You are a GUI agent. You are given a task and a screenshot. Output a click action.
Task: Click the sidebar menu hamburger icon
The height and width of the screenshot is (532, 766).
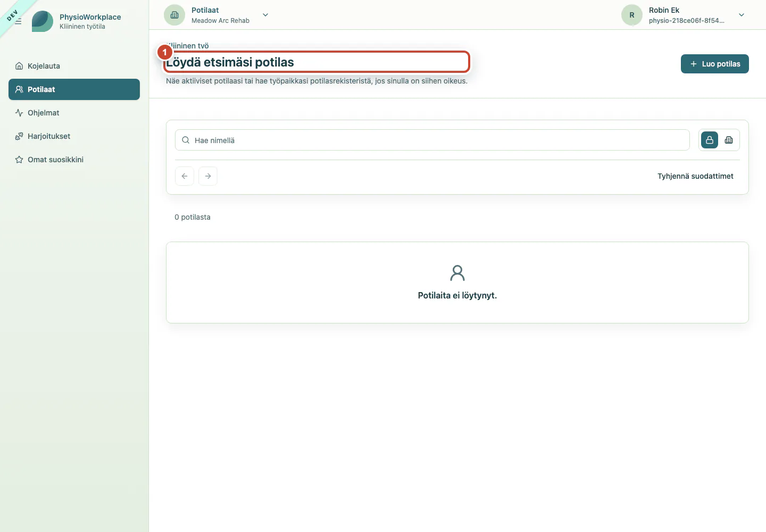[x=18, y=21]
